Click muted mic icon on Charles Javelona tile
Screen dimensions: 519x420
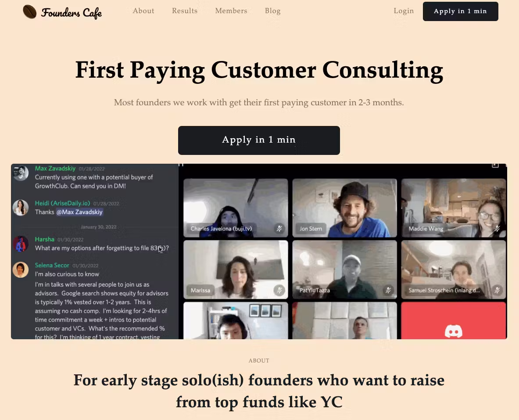point(279,229)
